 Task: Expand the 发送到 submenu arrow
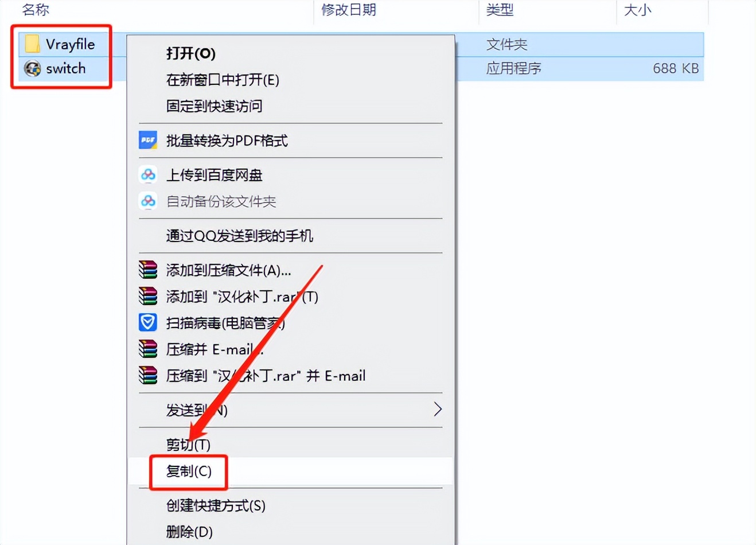click(x=438, y=410)
